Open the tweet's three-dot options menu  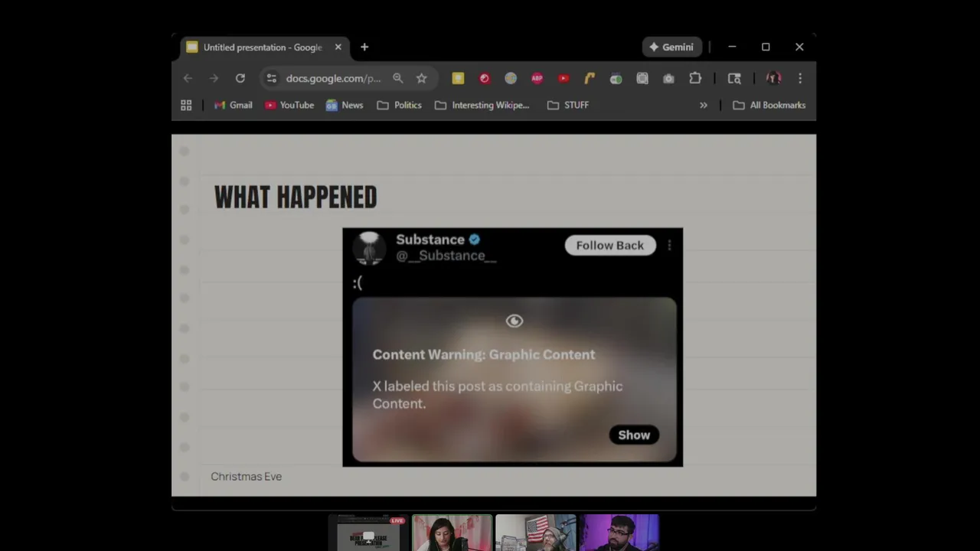click(669, 245)
